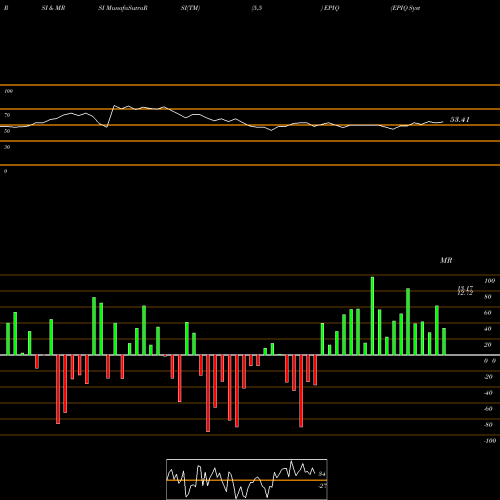Click the MR axis label -40
The width and height of the screenshot is (500, 500).
[488, 393]
